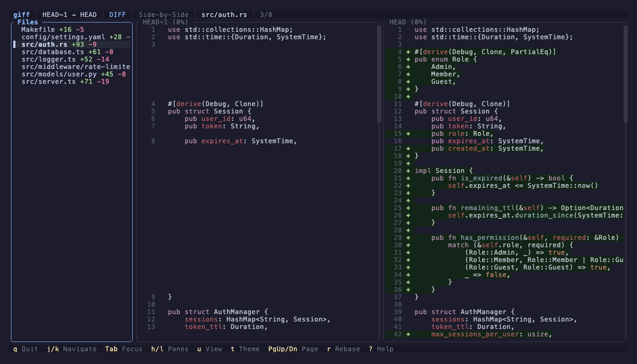The image size is (637, 364).
Task: Click '_ => false,' line
Action: tap(487, 274)
